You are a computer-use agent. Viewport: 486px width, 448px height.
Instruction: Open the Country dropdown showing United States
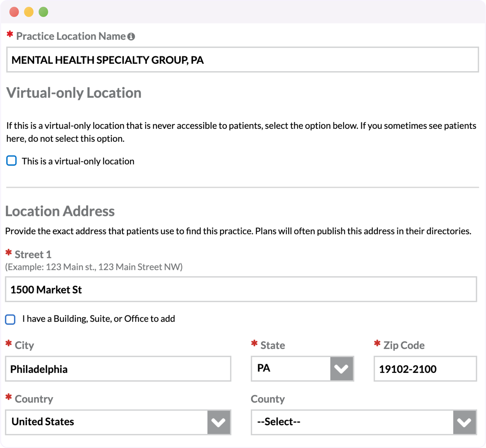coord(107,422)
